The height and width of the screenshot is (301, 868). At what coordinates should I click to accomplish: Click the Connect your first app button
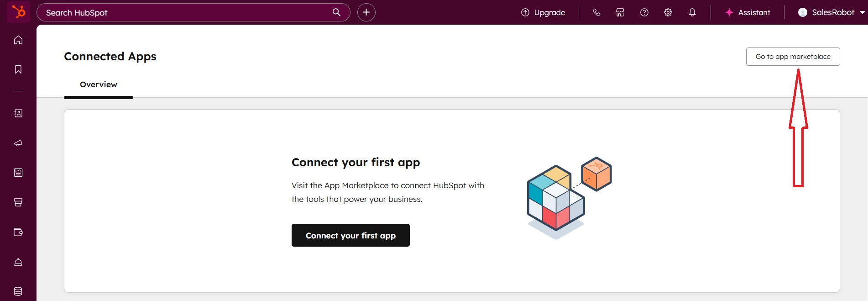(x=350, y=235)
